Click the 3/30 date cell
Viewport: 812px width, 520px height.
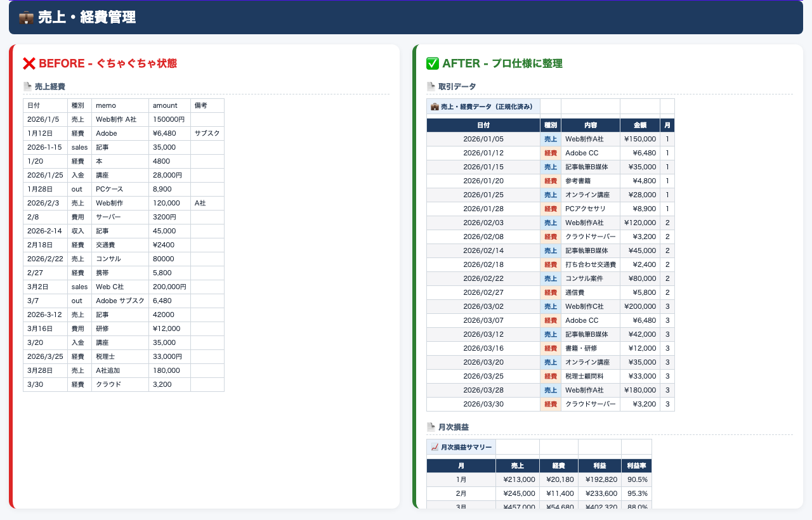click(46, 384)
